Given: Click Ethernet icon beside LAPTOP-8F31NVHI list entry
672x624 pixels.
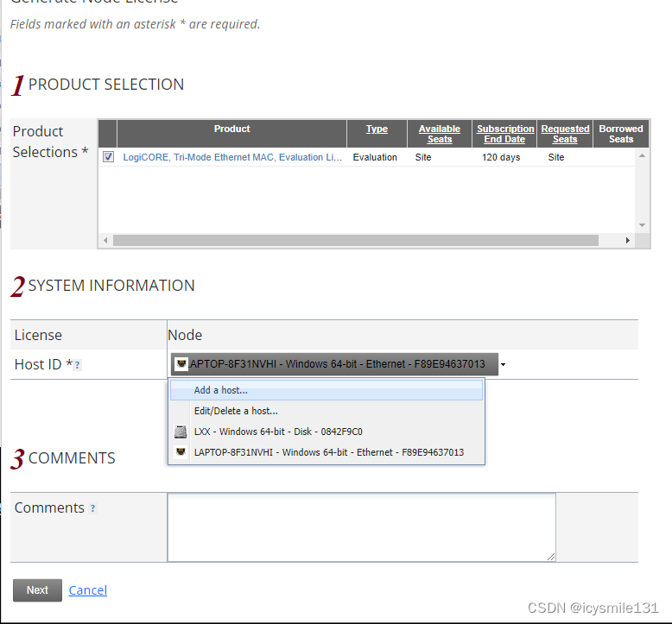Looking at the screenshot, I should (181, 451).
